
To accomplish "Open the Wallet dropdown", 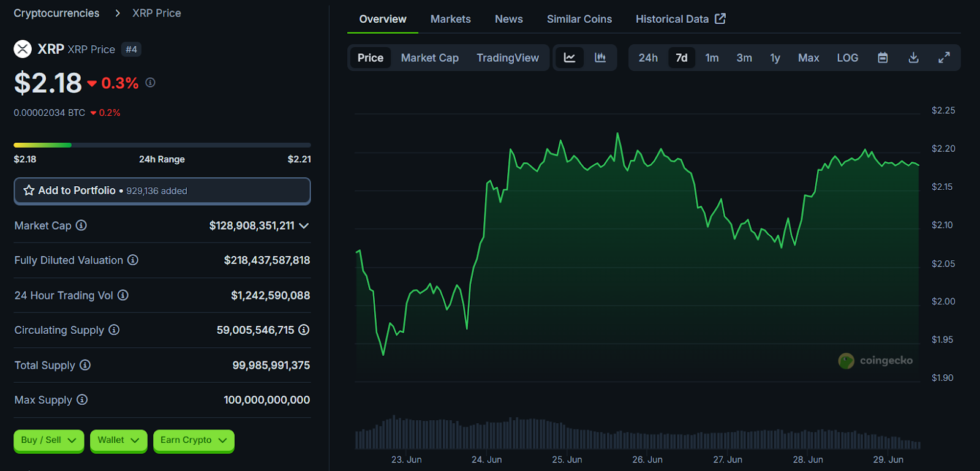I will 118,440.
